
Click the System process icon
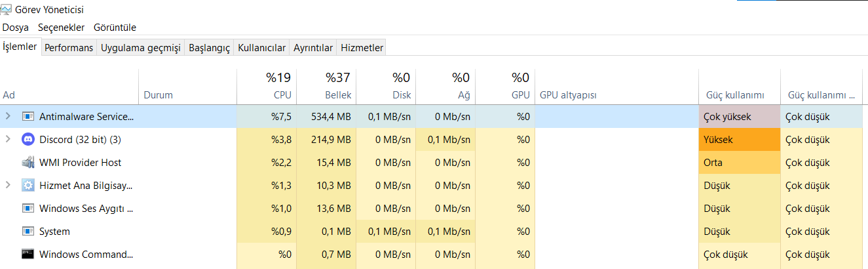[28, 232]
